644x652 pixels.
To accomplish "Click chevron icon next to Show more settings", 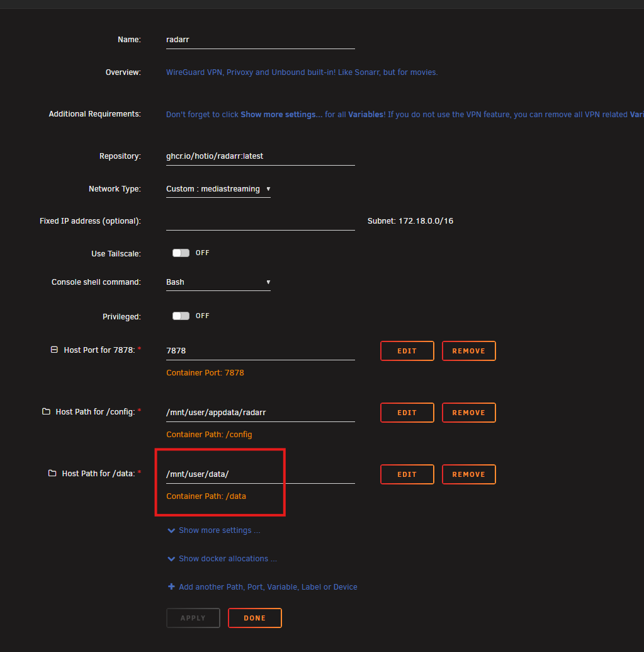I will (171, 530).
